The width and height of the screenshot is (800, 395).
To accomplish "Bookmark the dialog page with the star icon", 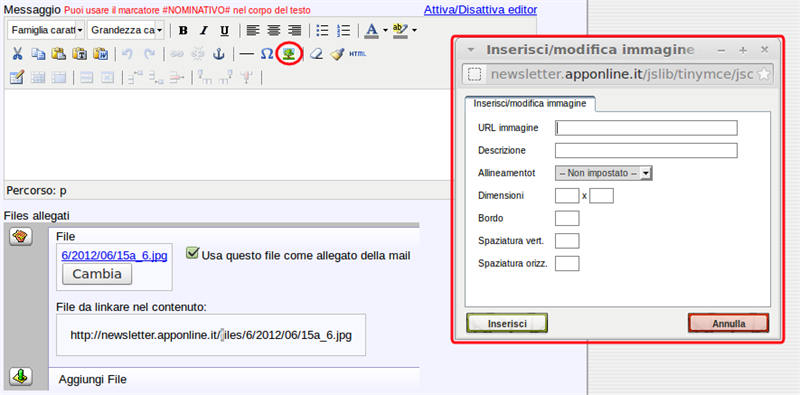I will click(764, 75).
